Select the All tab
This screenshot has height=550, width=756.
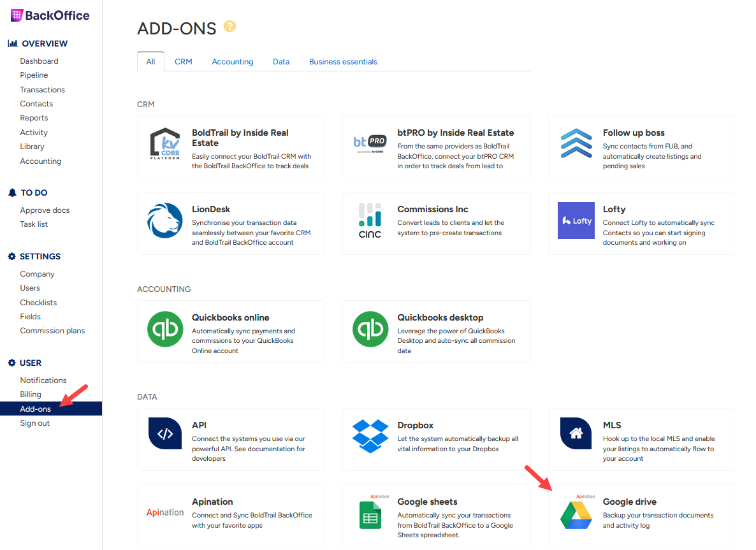150,62
